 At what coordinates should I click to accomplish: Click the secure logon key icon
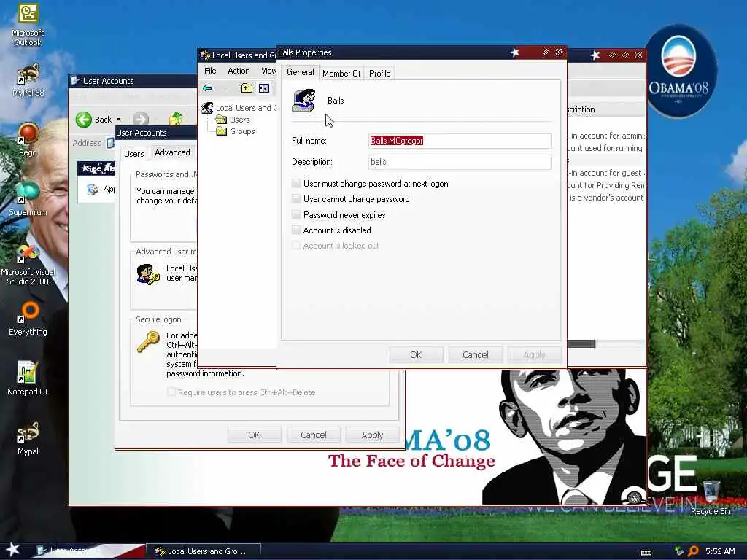(x=148, y=342)
